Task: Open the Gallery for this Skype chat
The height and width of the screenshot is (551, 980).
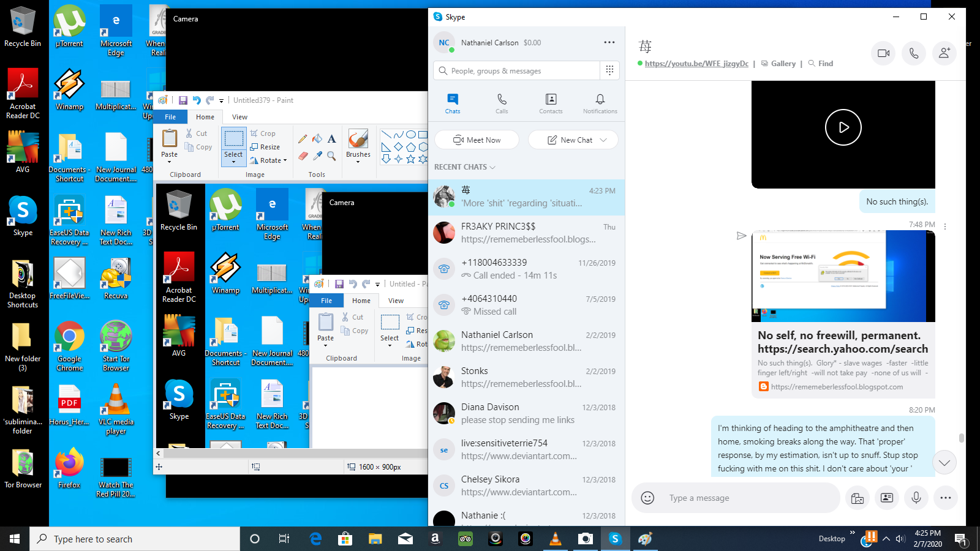Action: pos(778,63)
